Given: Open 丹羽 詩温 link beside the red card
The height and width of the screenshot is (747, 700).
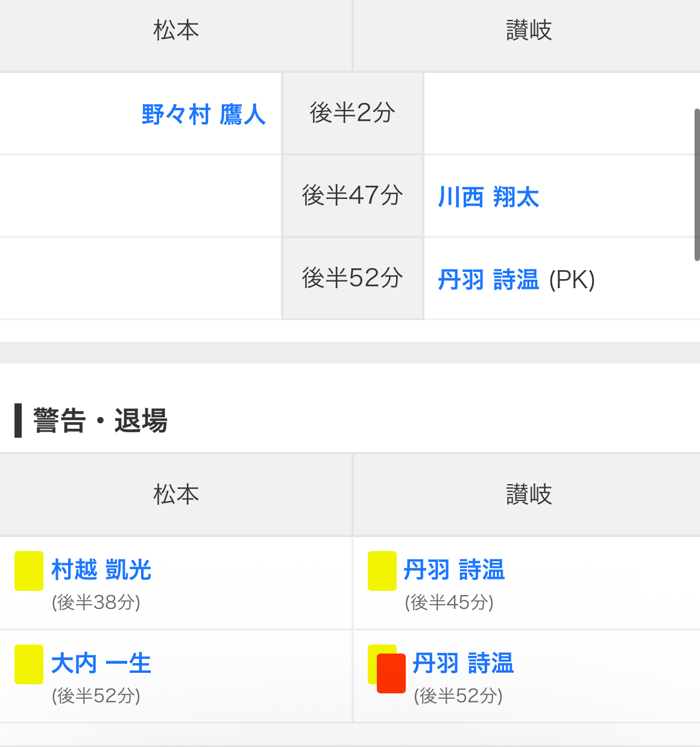Looking at the screenshot, I should point(463,663).
